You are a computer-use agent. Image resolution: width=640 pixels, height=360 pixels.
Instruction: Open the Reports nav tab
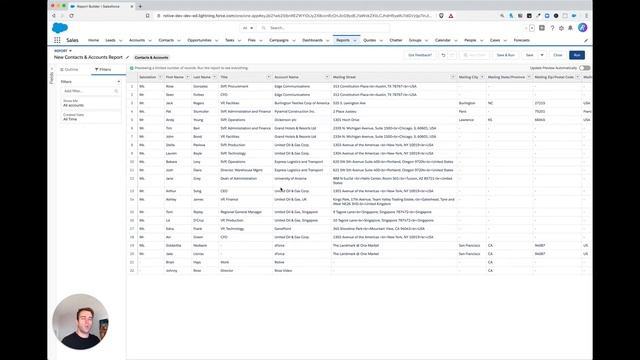pyautogui.click(x=343, y=40)
